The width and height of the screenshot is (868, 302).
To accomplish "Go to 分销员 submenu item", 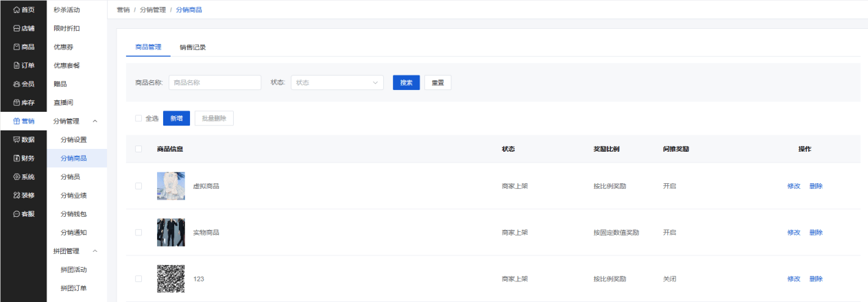I will click(x=70, y=176).
